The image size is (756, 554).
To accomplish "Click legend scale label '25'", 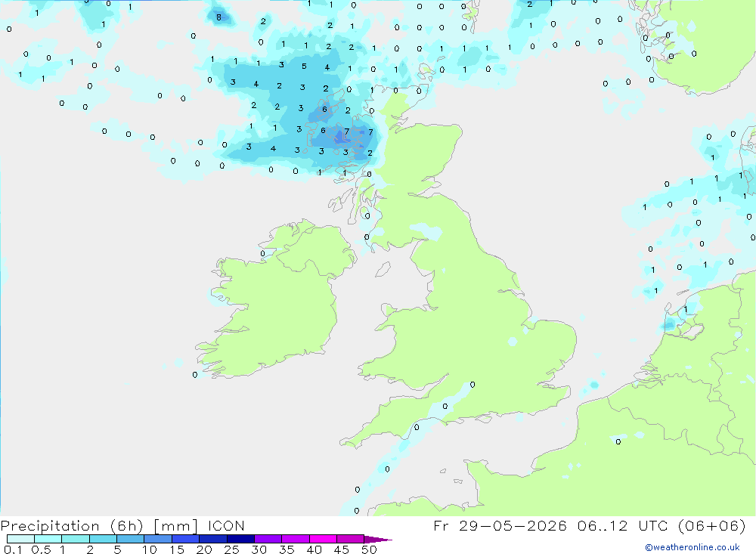I will pos(231,549).
